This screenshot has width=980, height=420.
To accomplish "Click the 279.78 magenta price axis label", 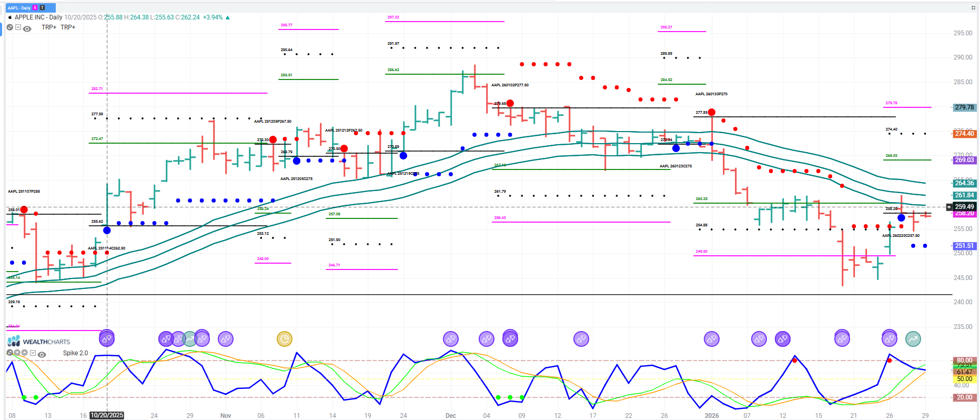I will (964, 107).
